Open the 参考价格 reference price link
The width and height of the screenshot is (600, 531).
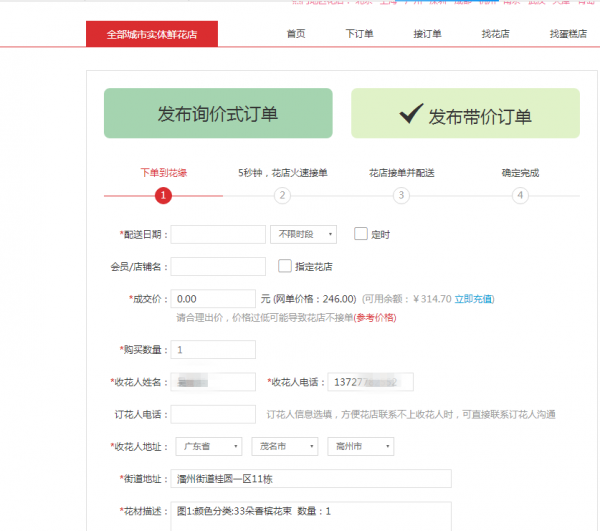coord(375,317)
